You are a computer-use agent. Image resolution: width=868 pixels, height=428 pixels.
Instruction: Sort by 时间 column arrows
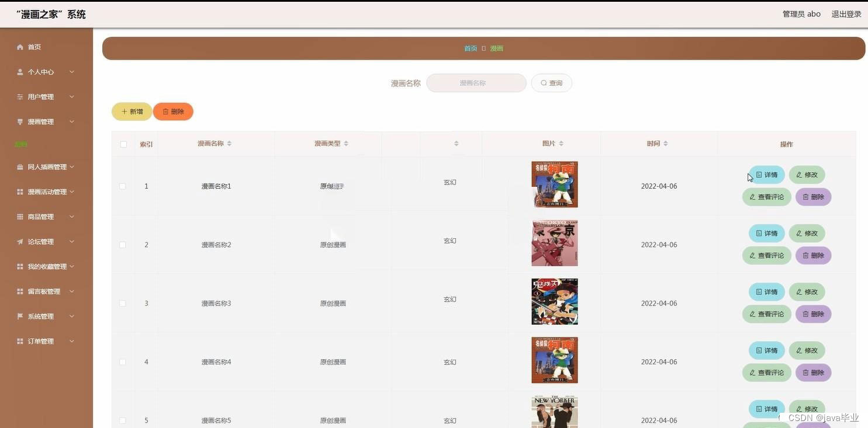[x=665, y=144]
